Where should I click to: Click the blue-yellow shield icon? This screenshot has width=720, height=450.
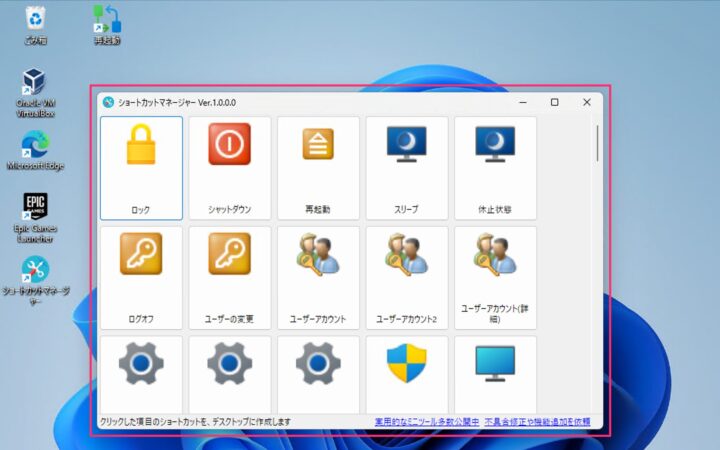[x=406, y=364]
